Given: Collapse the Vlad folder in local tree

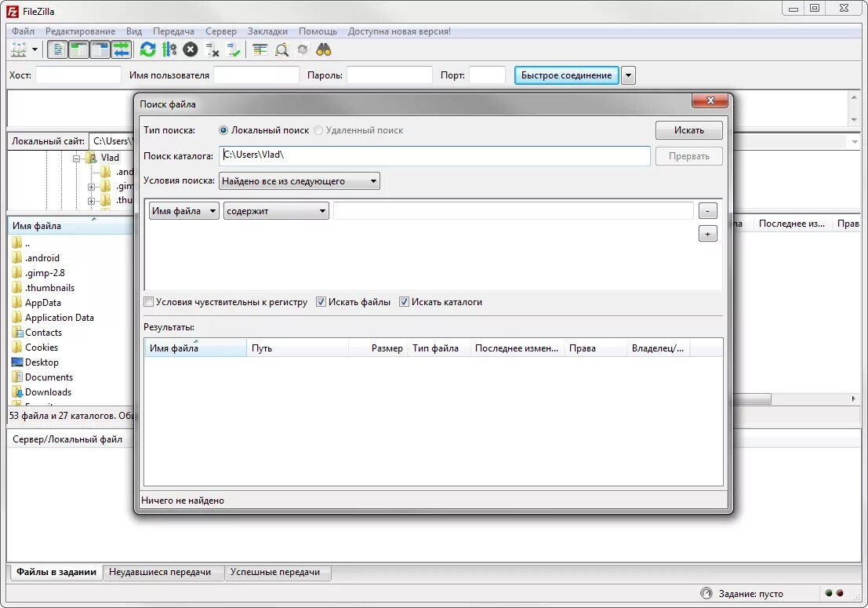Looking at the screenshot, I should [x=76, y=157].
